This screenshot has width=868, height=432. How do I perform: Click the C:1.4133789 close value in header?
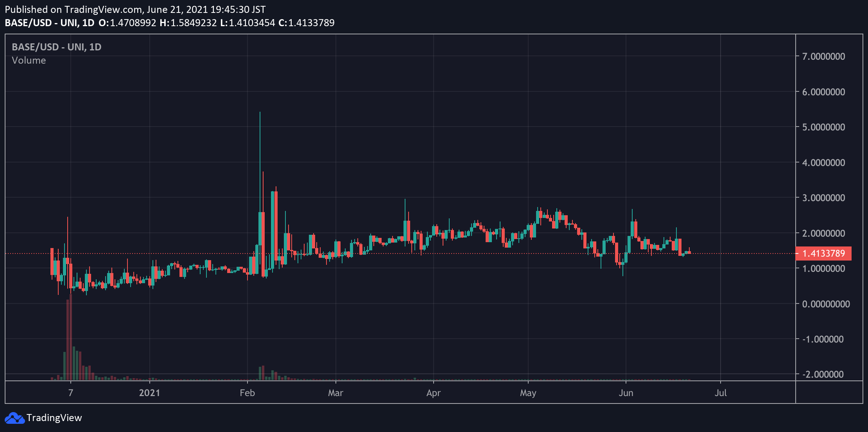pos(307,23)
